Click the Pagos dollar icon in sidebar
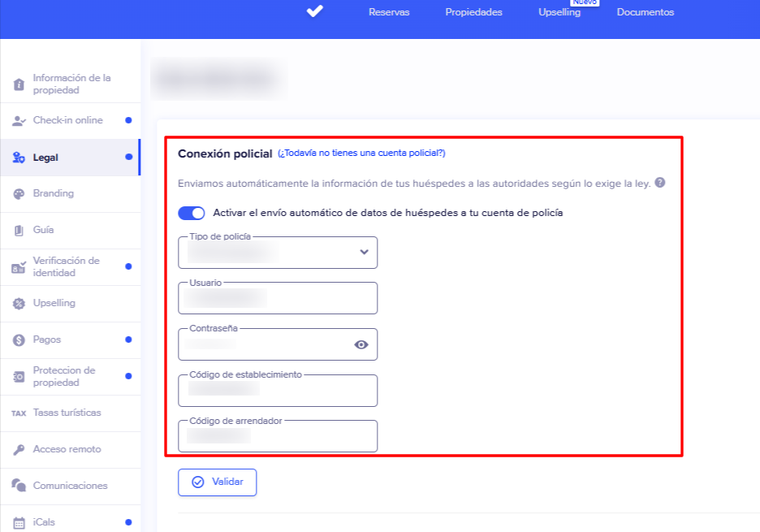Viewport: 760px width, 532px height. (19, 340)
